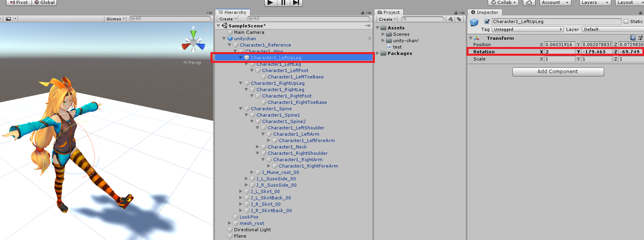This screenshot has height=240, width=644.
Task: Collapse the SampleScene foldout arrow
Action: (218, 26)
